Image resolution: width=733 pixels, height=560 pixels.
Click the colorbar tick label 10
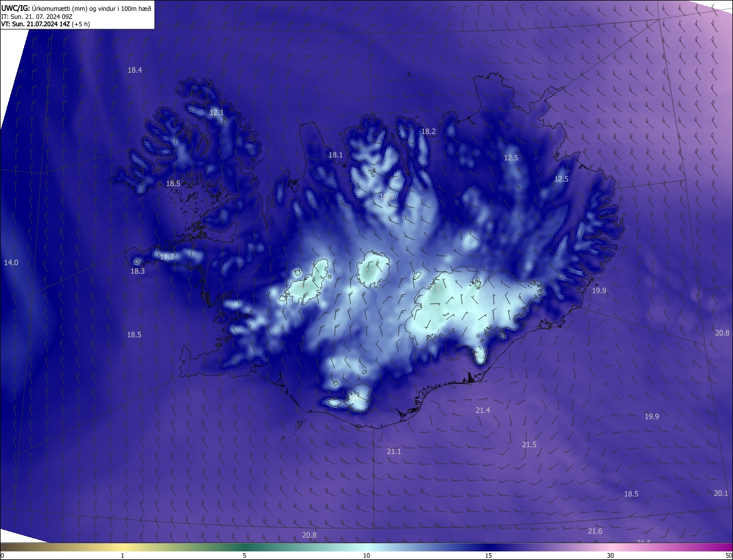click(366, 555)
